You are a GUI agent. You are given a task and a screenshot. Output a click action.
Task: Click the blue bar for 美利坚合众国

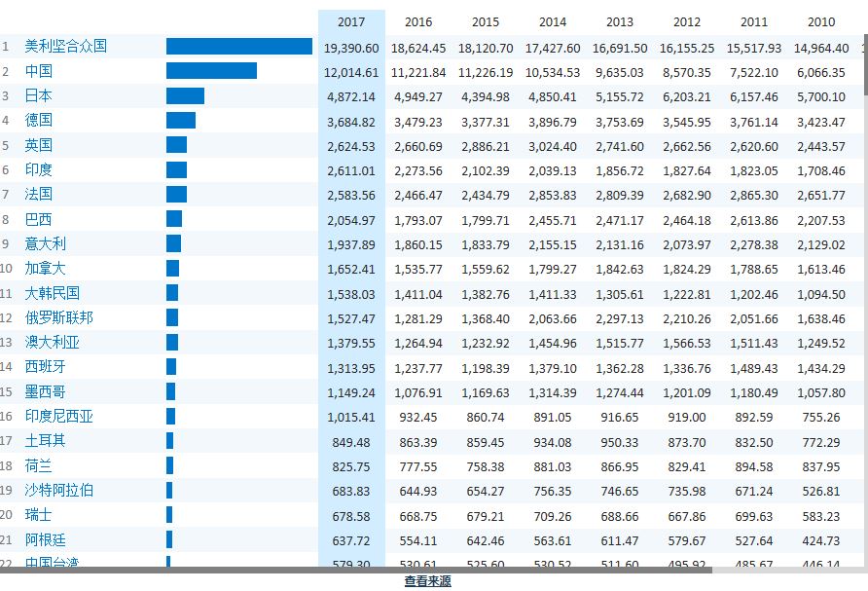[238, 47]
